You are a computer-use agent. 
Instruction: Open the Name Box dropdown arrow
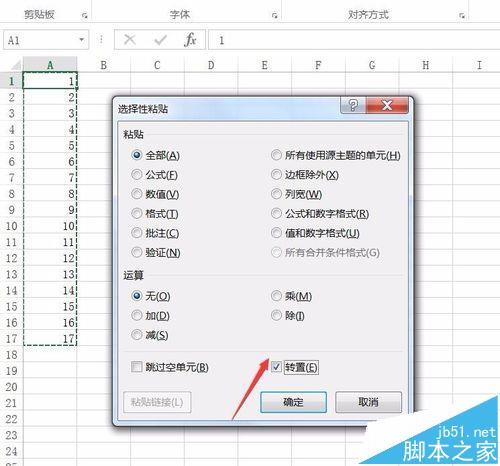tap(81, 40)
